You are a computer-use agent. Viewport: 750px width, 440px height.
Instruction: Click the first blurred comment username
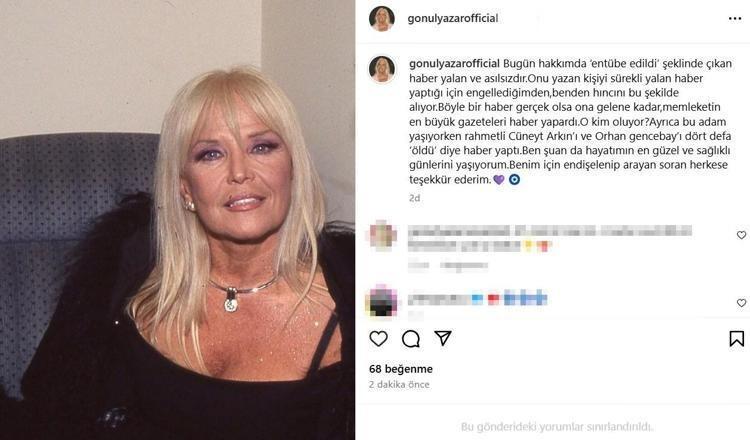coord(459,231)
